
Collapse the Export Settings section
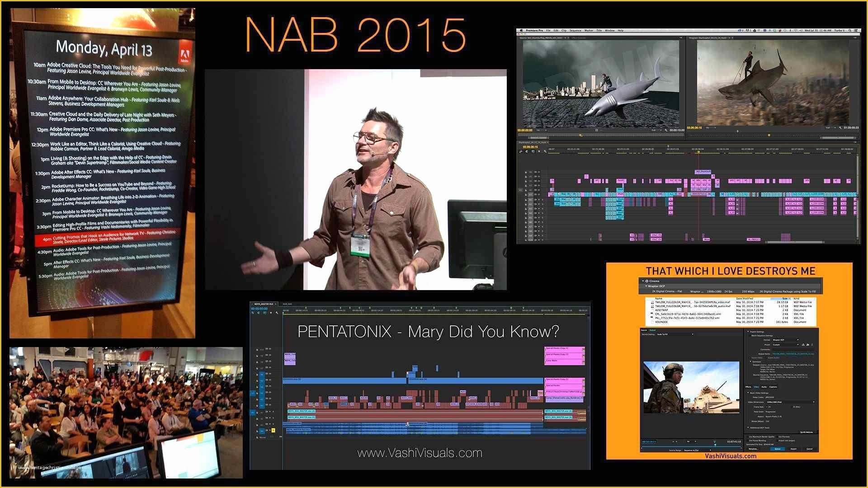coord(748,332)
